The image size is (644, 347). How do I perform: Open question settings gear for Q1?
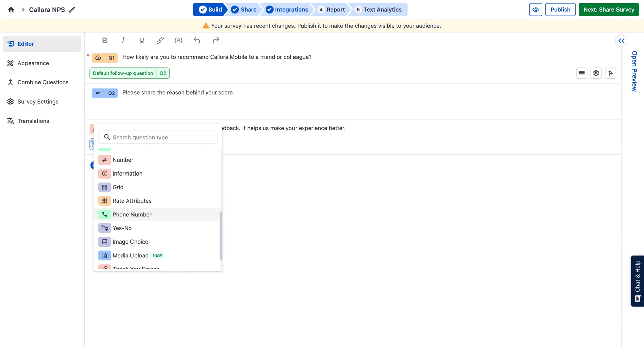[596, 73]
